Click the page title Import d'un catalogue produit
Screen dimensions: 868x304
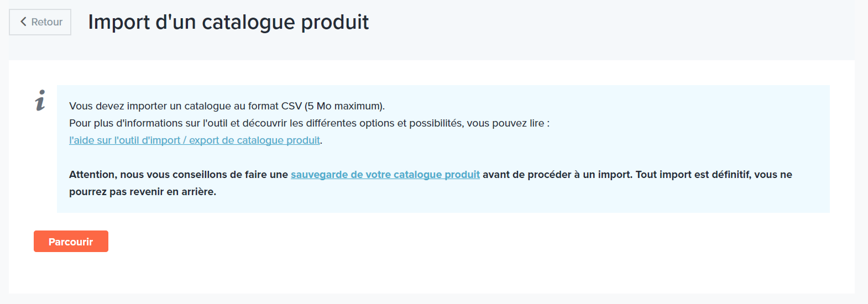pos(228,22)
